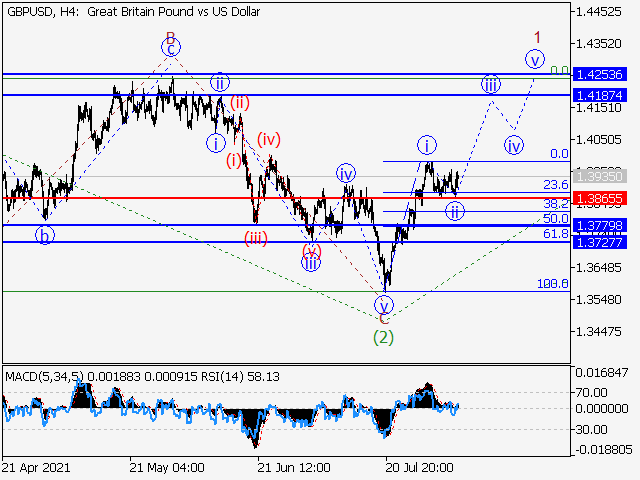Select the 61.8 Fibonacci level label
The width and height of the screenshot is (640, 480).
(556, 233)
